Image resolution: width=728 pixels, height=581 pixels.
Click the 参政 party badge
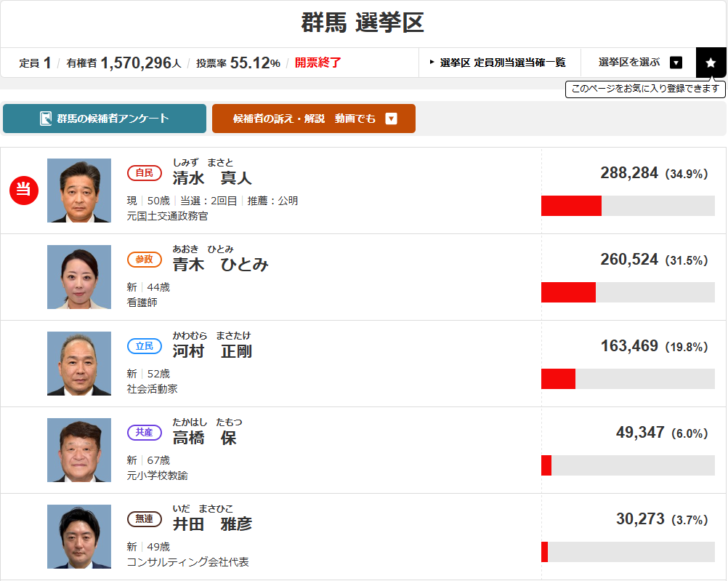pyautogui.click(x=144, y=260)
